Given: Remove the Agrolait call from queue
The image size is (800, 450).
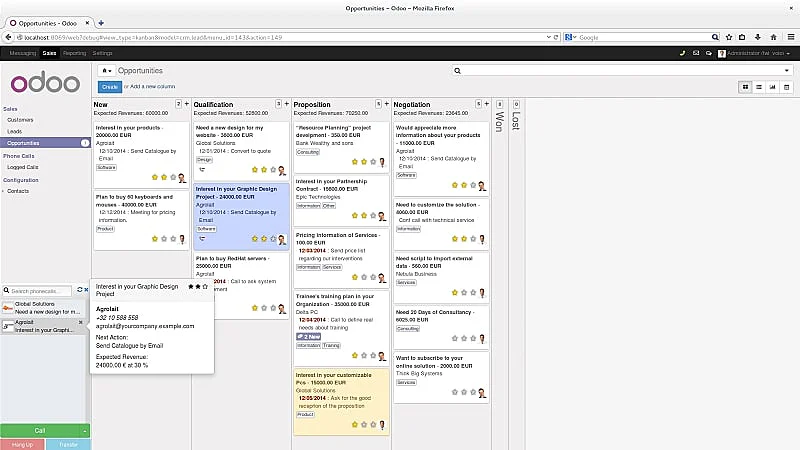Looking at the screenshot, I should coord(81,322).
